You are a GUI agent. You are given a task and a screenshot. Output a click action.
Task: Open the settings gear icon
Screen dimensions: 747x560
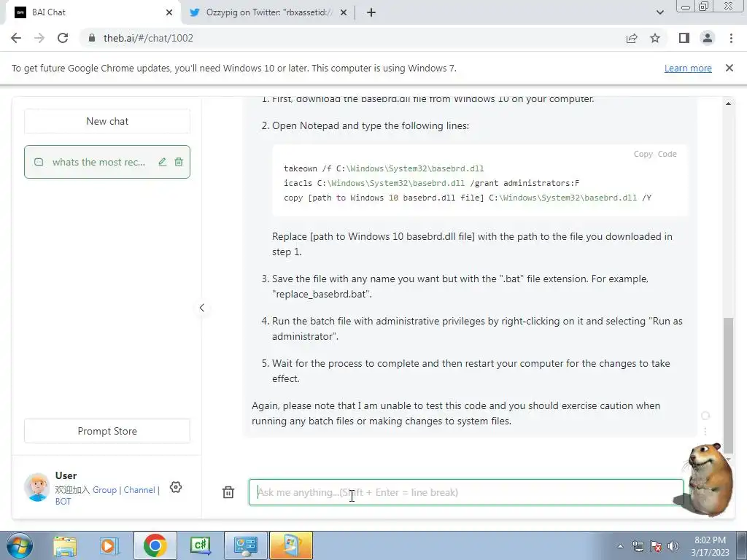[x=176, y=487]
